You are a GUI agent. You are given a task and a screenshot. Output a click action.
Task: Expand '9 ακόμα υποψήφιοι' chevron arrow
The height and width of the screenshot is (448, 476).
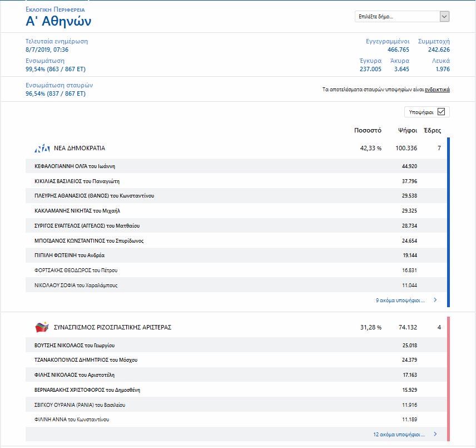(x=435, y=300)
